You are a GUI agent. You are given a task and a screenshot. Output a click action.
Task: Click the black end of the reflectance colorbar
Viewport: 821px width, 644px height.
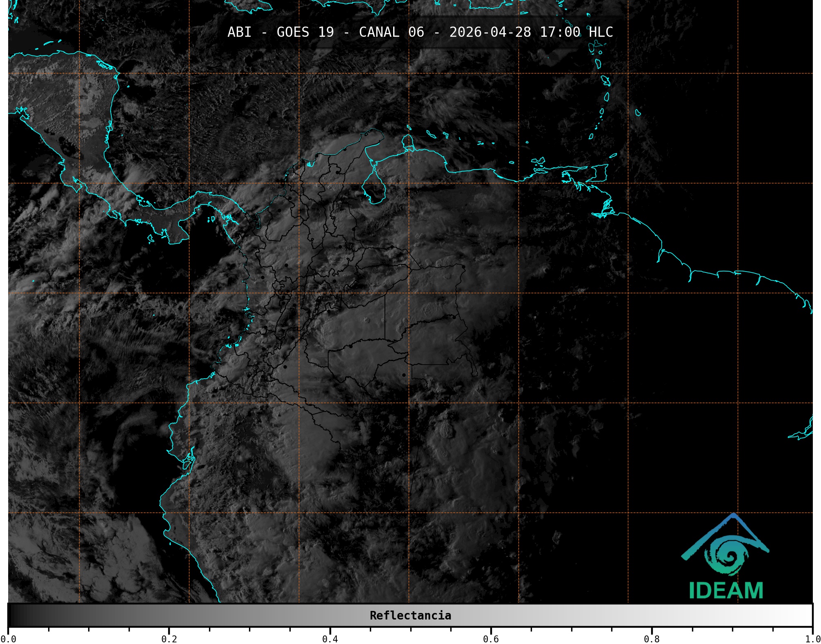[14, 615]
